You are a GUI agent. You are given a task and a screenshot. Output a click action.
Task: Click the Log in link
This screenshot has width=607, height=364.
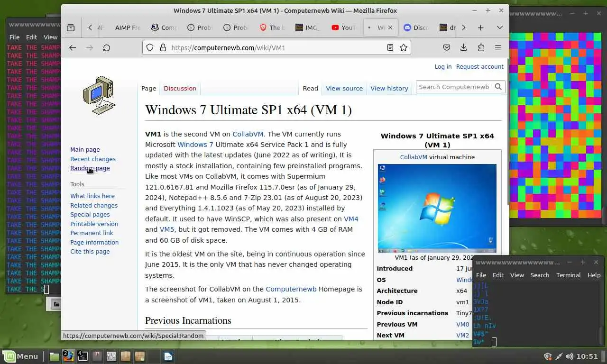[443, 66]
